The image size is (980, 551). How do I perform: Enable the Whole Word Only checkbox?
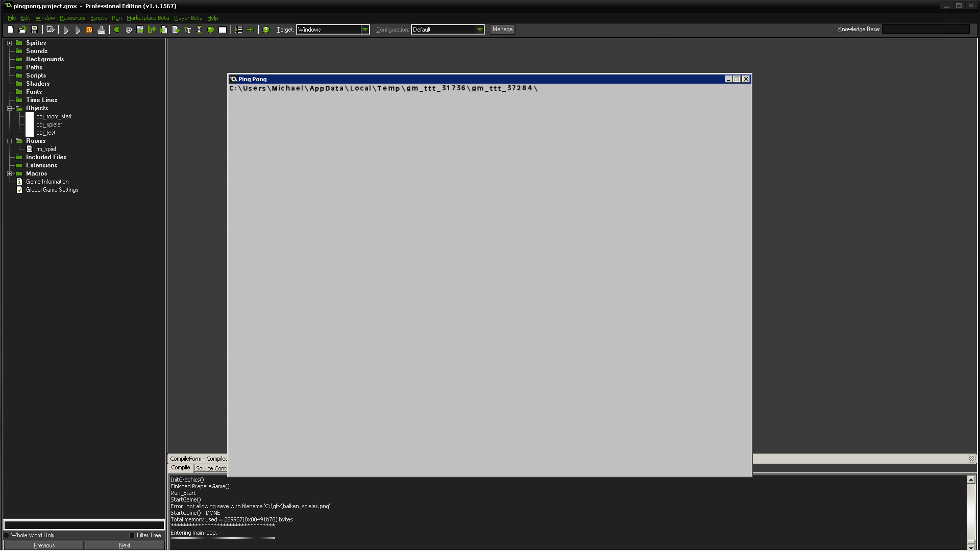point(7,535)
